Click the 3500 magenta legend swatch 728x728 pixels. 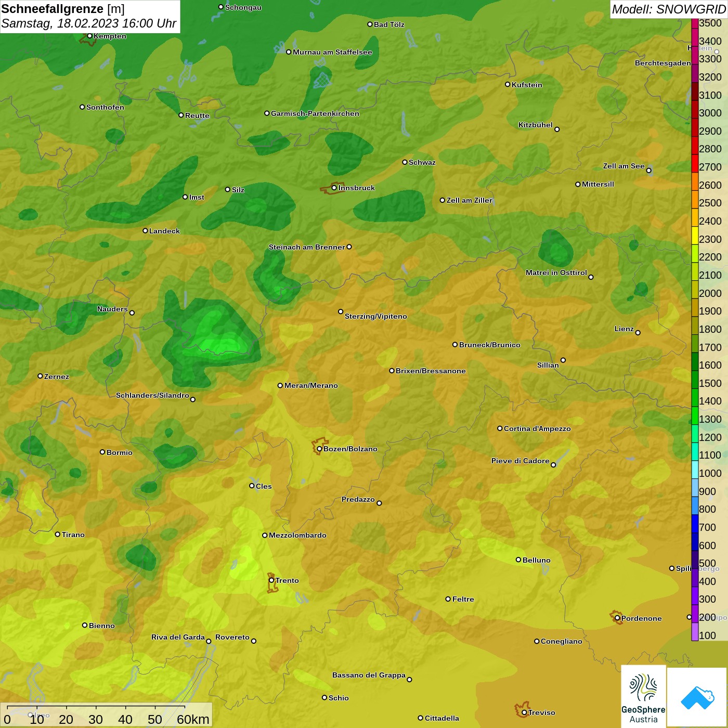point(695,23)
